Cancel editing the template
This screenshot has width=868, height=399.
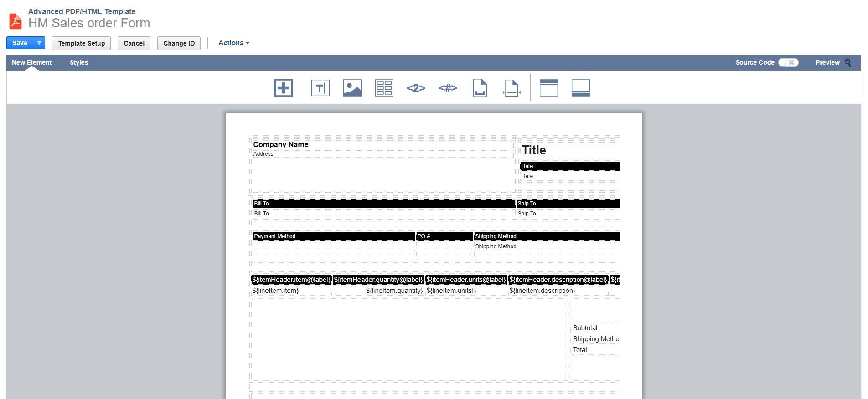[x=134, y=43]
